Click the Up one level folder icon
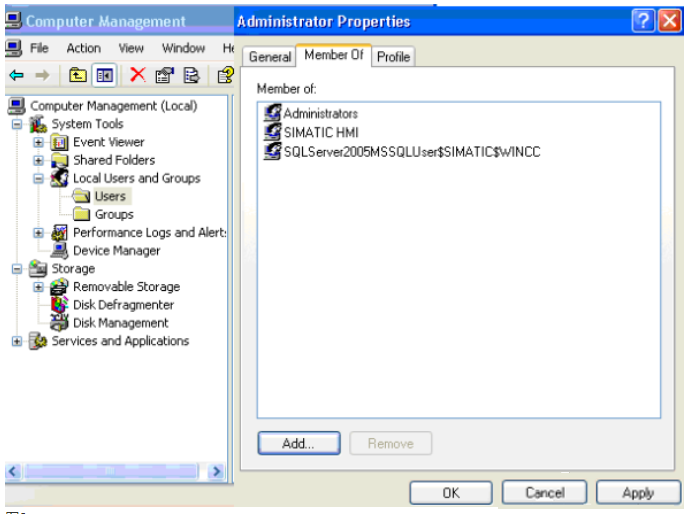The height and width of the screenshot is (514, 687). [78, 75]
